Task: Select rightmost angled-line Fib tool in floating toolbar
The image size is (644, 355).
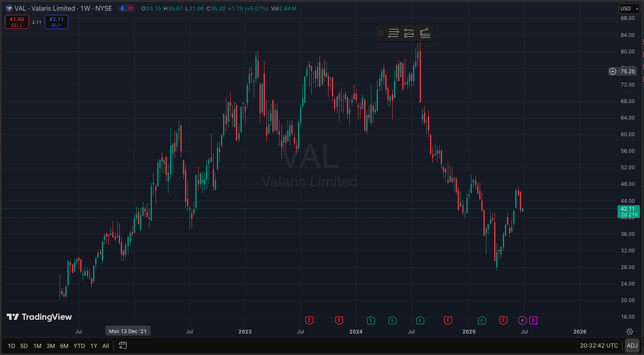Action: pos(425,33)
